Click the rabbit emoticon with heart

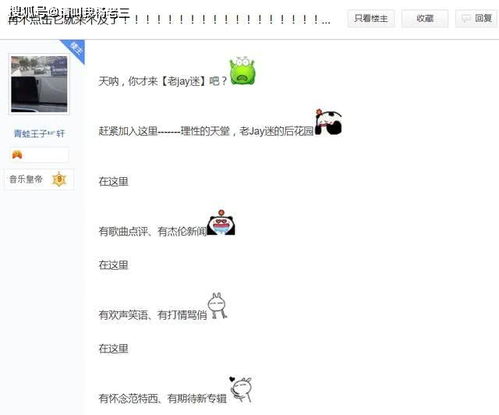pyautogui.click(x=241, y=389)
